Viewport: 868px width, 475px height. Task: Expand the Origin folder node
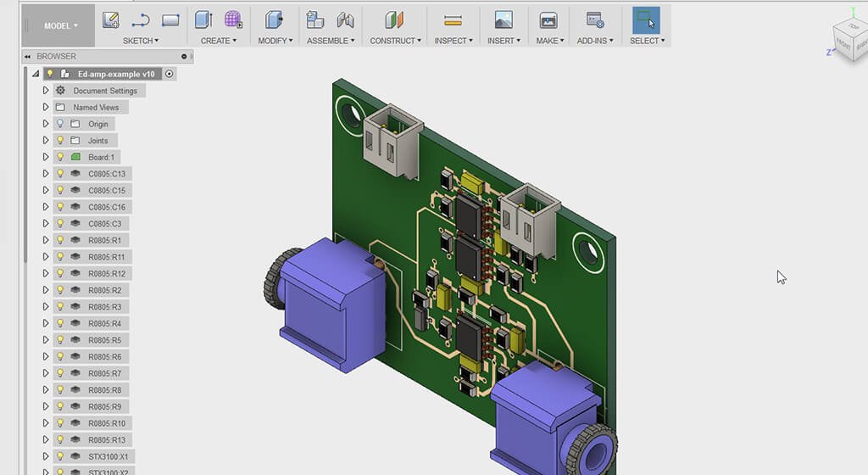(46, 124)
